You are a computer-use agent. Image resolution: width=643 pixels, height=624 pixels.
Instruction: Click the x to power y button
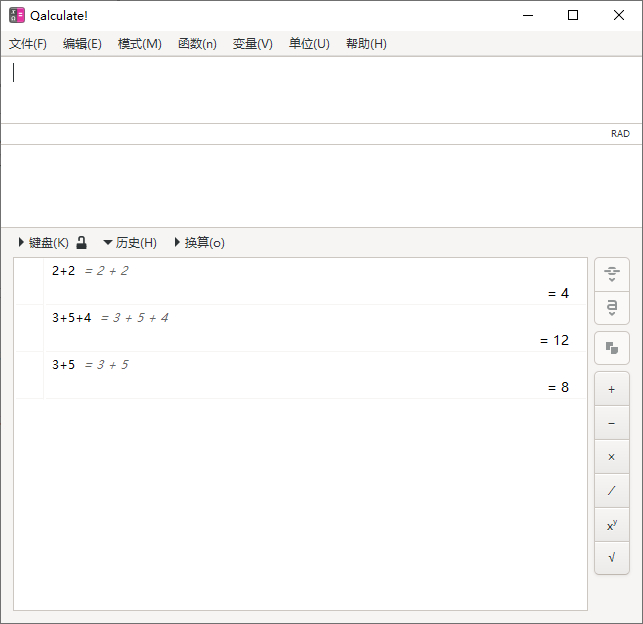point(612,525)
